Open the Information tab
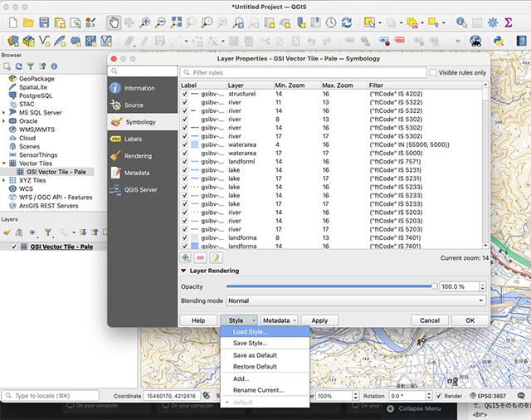Screen dimensions: 531x420 (x=143, y=88)
